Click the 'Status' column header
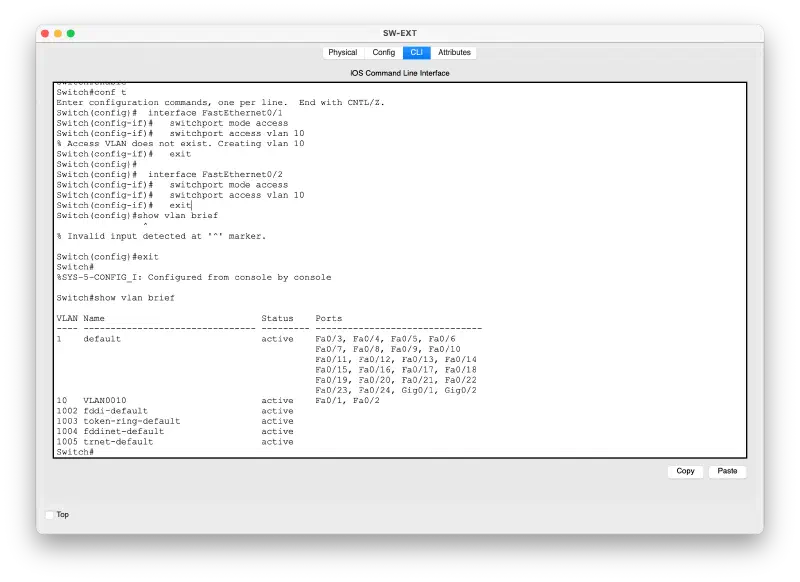The height and width of the screenshot is (582, 800). (278, 318)
